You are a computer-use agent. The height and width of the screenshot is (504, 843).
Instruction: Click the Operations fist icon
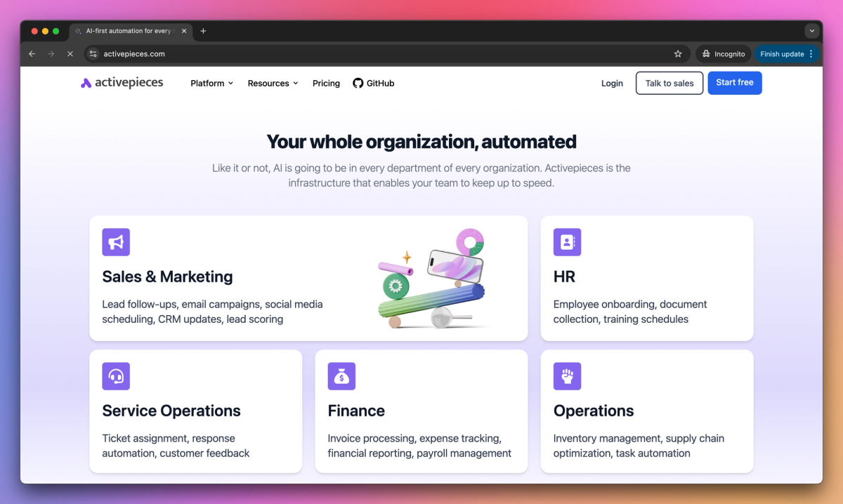567,376
